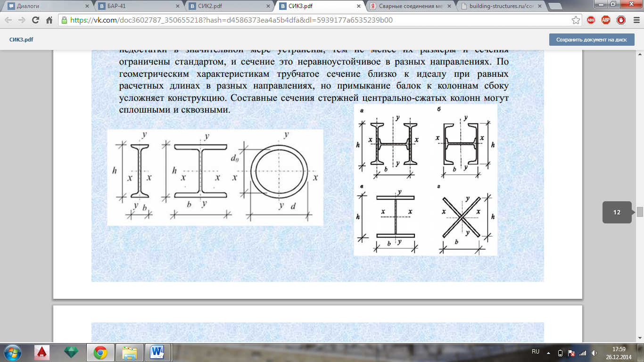Click the scrollbar down arrow

coord(640,338)
